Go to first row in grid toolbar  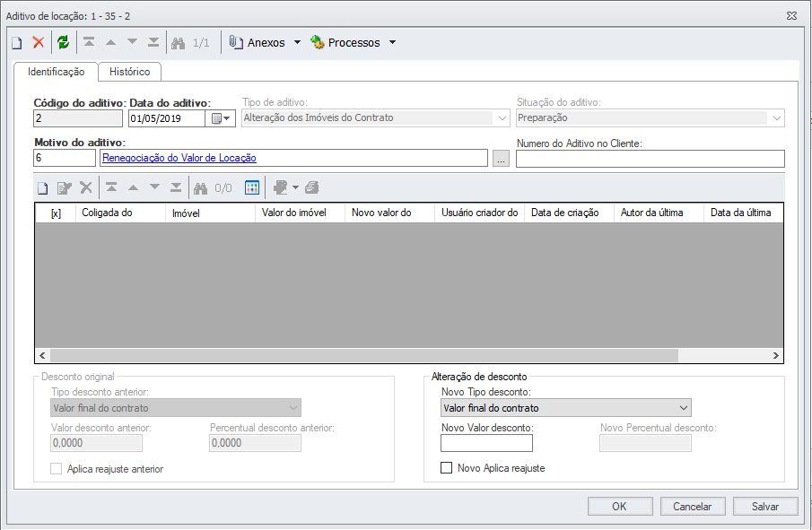pos(111,187)
